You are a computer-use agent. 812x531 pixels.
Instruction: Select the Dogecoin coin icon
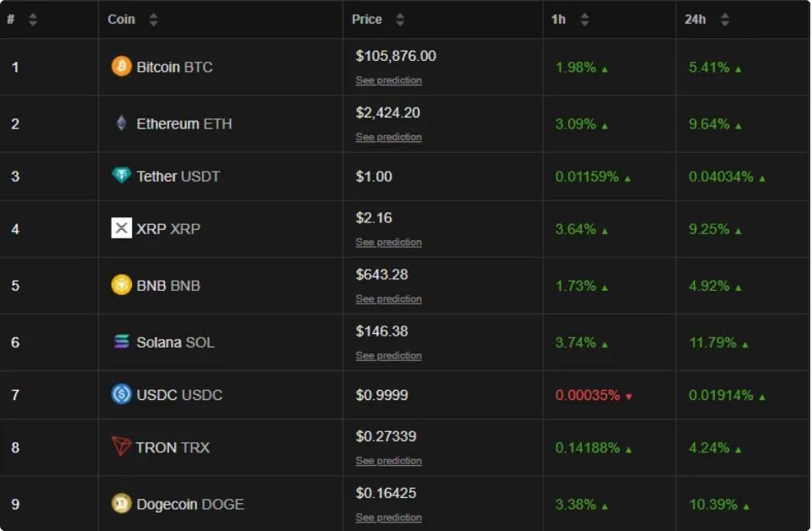pos(122,502)
